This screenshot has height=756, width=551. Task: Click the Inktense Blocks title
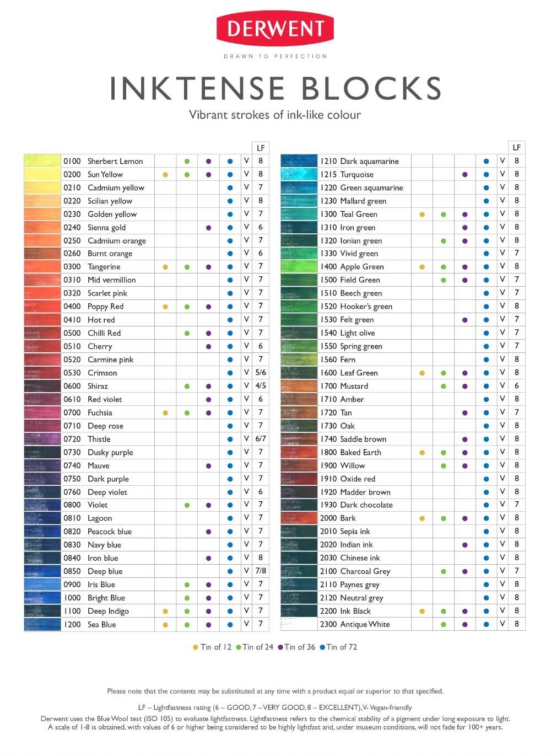click(x=275, y=88)
